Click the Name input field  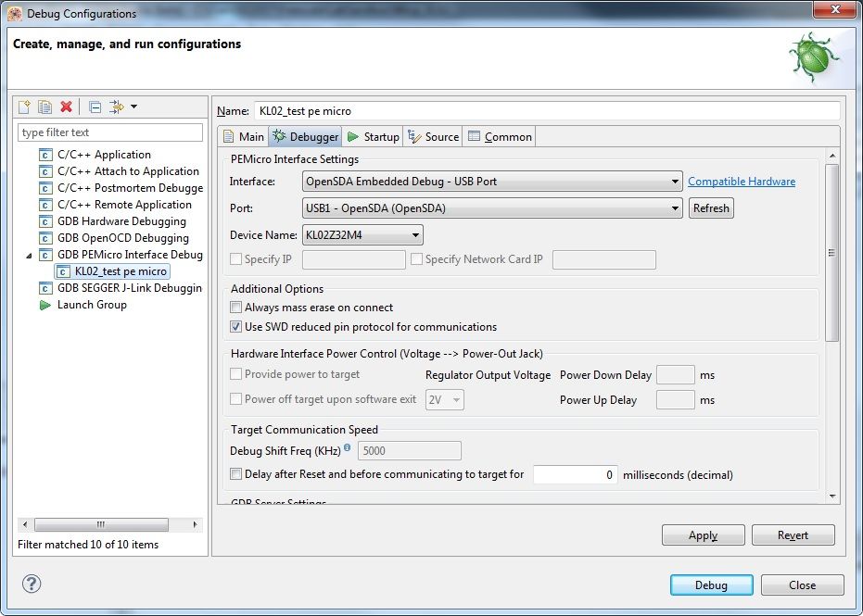[547, 111]
